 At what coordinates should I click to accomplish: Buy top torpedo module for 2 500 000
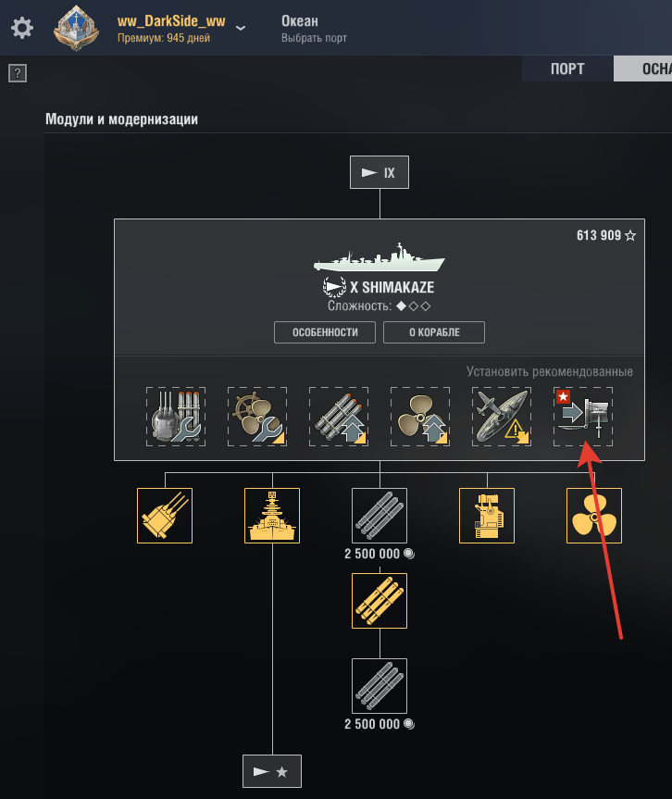point(380,516)
